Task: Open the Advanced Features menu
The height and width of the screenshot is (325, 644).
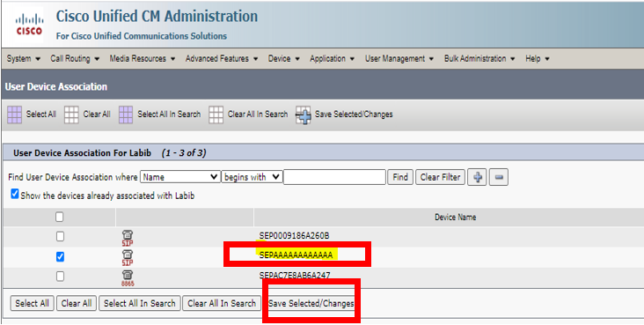Action: 222,59
